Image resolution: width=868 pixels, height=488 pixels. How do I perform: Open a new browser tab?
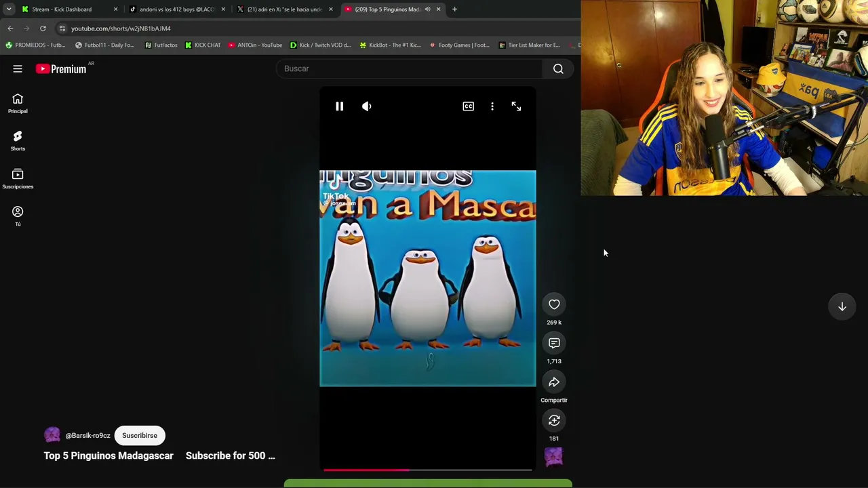[x=454, y=9]
